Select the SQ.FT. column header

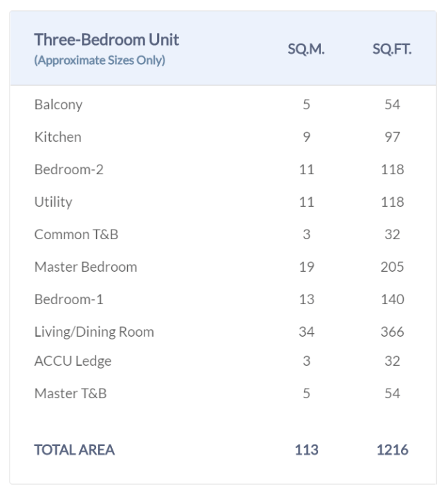click(392, 50)
